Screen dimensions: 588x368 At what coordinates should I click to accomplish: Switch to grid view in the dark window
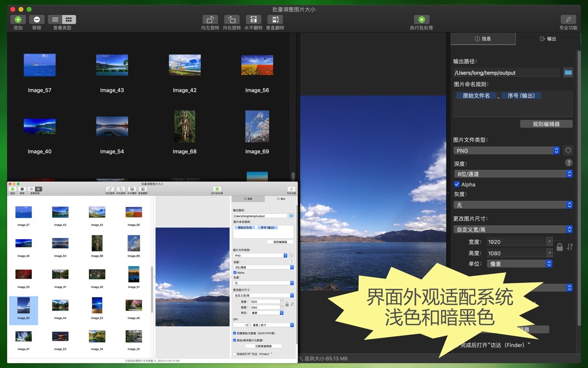69,20
